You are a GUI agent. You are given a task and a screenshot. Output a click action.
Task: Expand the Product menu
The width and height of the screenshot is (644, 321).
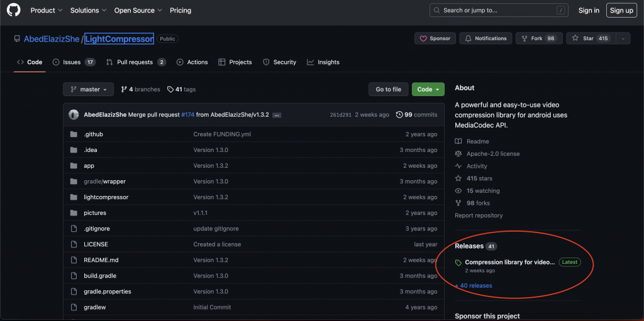pos(47,10)
